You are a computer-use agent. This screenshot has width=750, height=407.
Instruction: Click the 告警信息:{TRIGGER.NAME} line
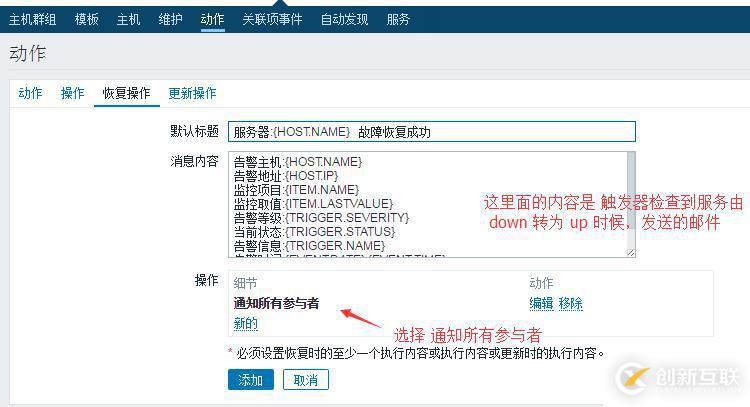[309, 246]
